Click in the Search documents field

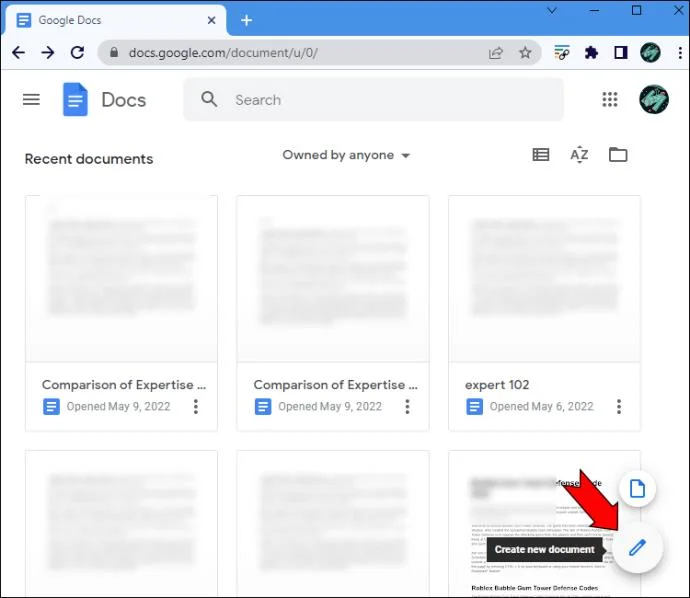373,99
